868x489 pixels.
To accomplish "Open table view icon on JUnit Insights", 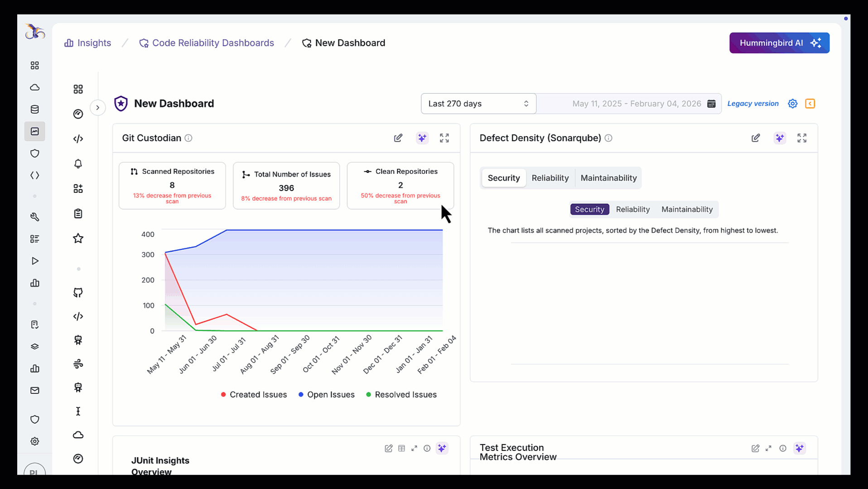I will click(401, 448).
